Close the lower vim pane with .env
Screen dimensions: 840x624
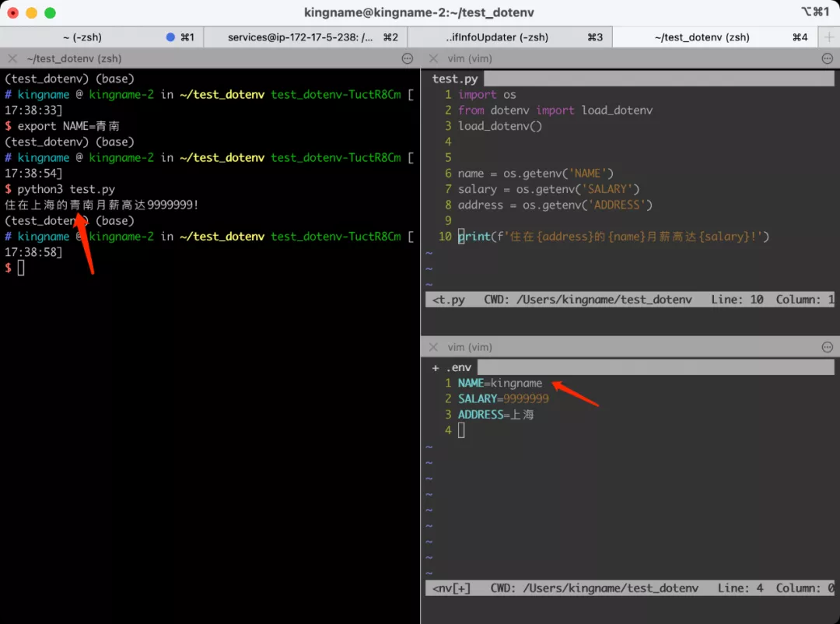coord(433,347)
